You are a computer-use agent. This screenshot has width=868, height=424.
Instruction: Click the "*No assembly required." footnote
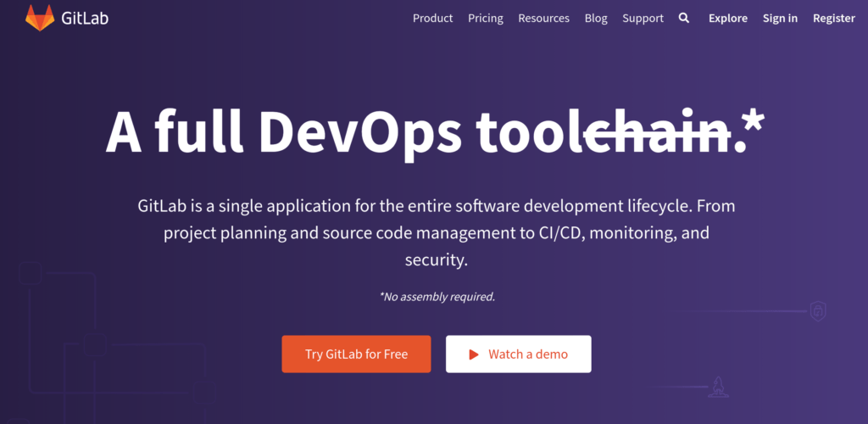point(437,297)
